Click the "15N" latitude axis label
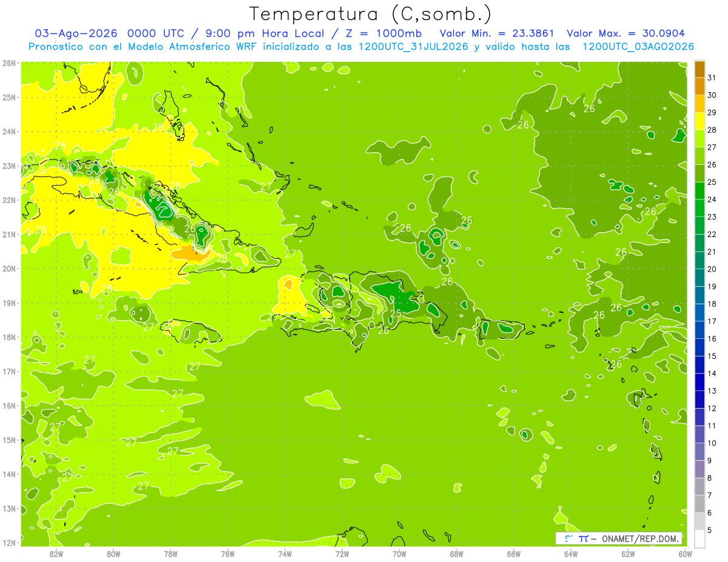The image size is (728, 562). 9,440
